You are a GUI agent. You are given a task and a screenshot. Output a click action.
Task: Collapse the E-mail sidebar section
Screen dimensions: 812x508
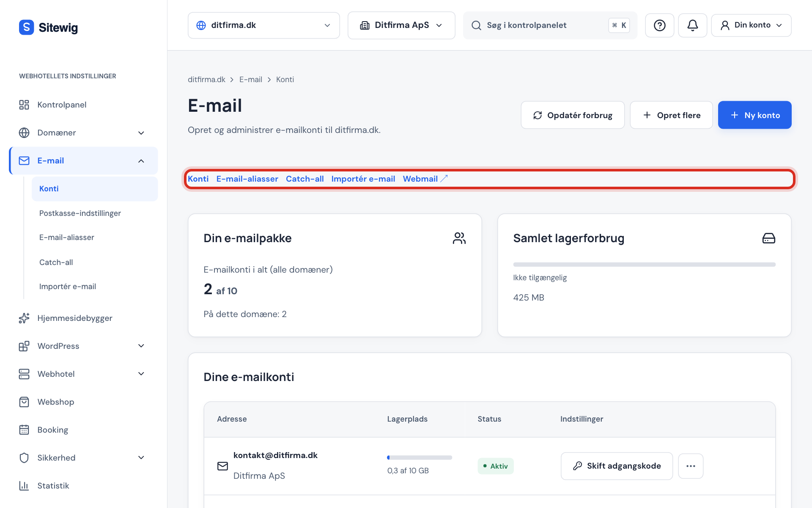(x=141, y=161)
